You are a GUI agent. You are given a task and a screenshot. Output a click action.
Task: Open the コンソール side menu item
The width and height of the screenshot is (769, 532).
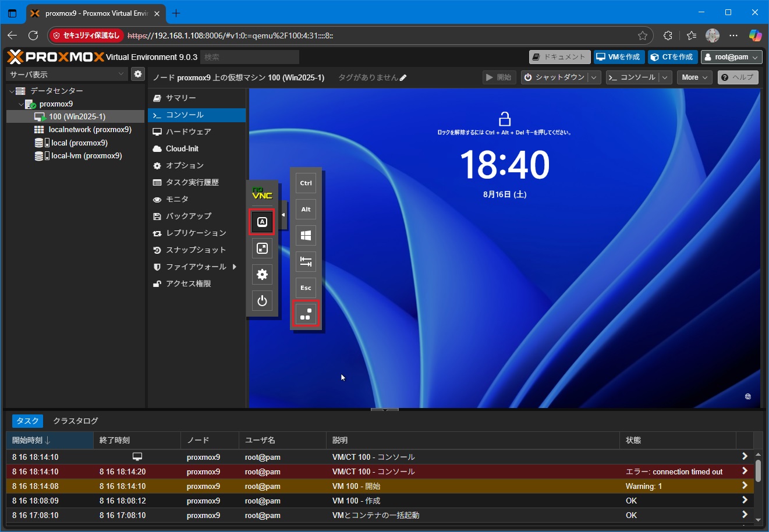tap(197, 115)
